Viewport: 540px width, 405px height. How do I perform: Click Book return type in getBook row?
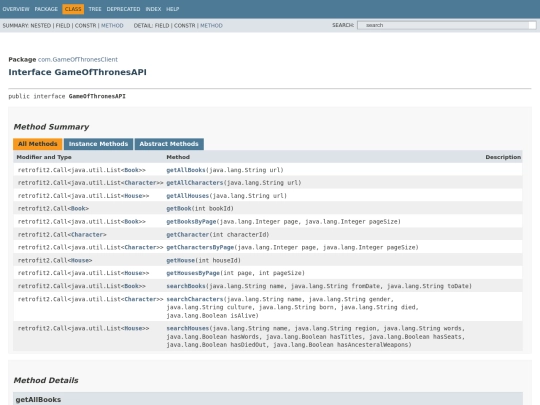click(x=78, y=208)
